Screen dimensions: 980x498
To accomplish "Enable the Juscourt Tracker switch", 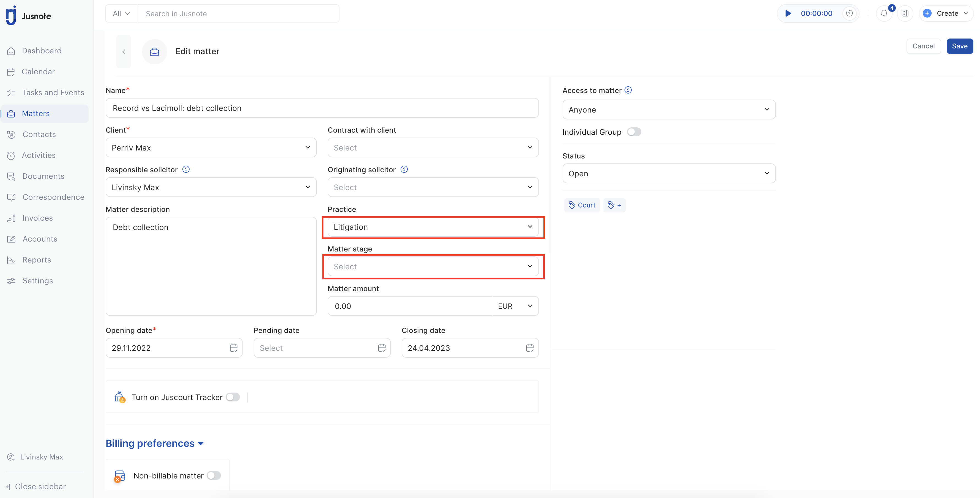I will pos(233,397).
